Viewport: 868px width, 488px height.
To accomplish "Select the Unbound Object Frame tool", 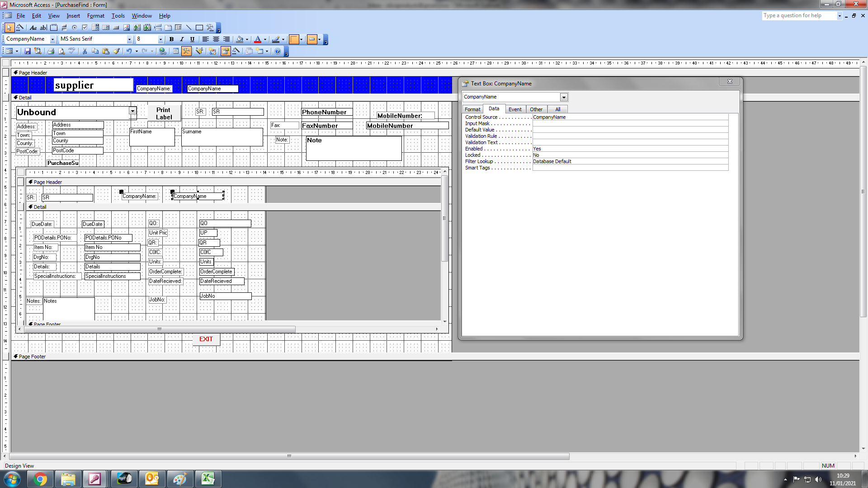I will coord(137,28).
